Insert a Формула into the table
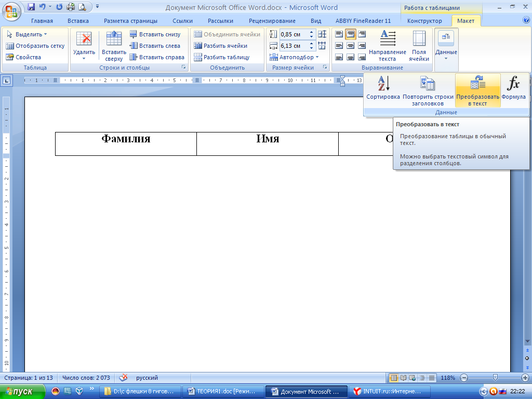532x399 pixels. coord(513,88)
